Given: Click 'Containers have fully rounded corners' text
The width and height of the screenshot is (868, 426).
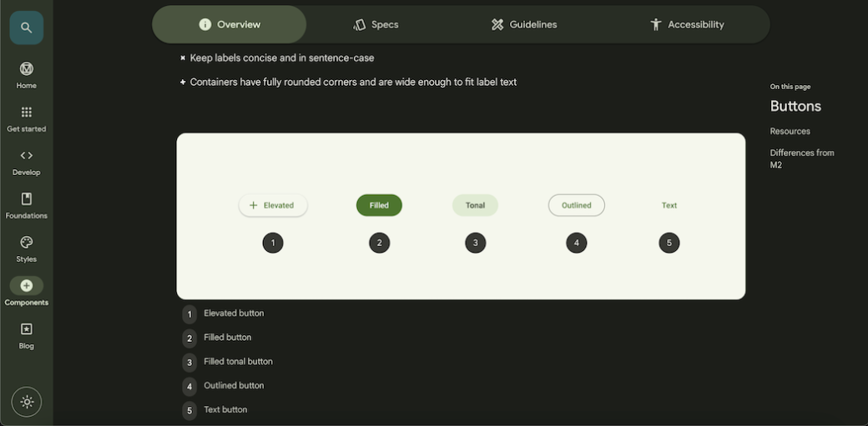Looking at the screenshot, I should 353,82.
